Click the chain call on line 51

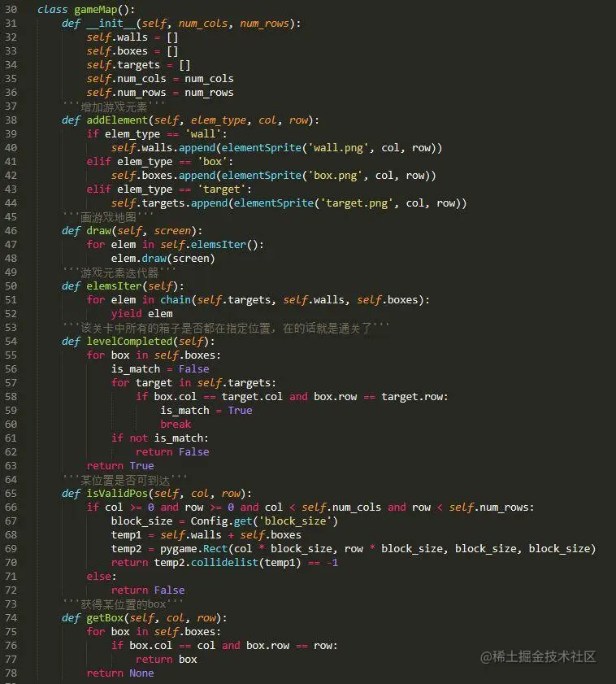pos(176,299)
